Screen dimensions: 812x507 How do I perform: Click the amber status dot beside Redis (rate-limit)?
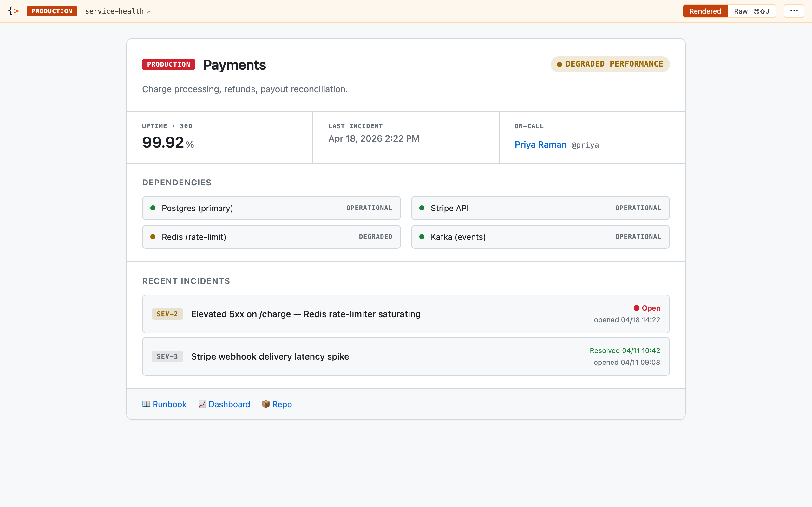pyautogui.click(x=153, y=237)
